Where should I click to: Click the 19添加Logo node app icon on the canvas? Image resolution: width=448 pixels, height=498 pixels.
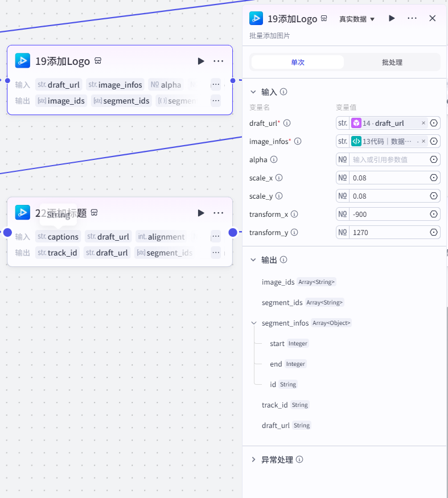tap(23, 61)
